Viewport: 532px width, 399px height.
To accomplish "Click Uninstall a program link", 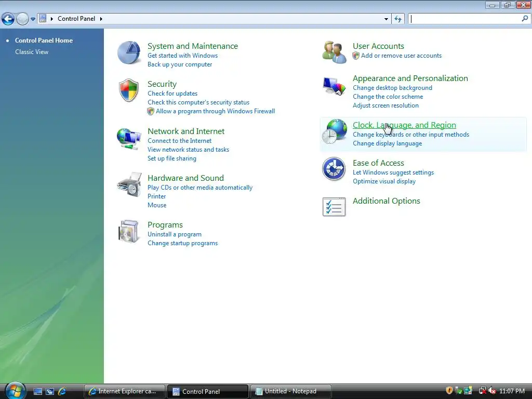I will click(175, 234).
